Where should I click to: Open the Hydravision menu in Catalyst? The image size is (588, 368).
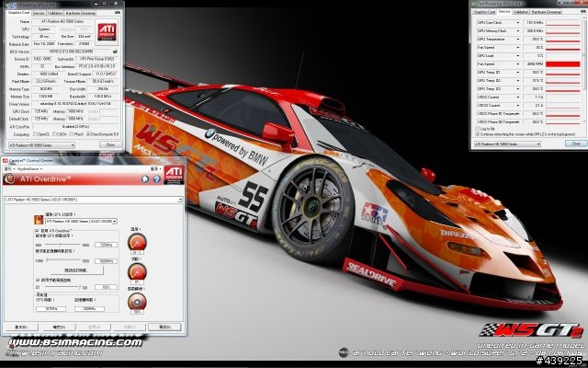point(29,169)
